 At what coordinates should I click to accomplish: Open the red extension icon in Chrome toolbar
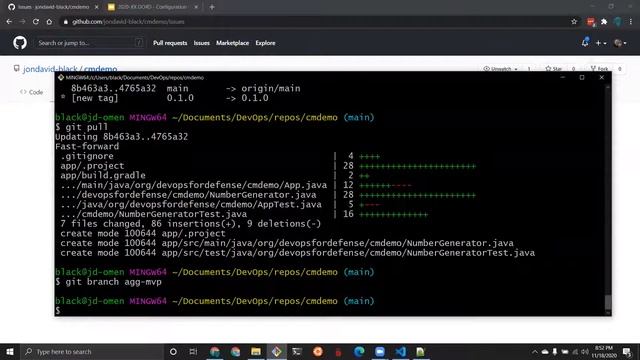(x=591, y=22)
